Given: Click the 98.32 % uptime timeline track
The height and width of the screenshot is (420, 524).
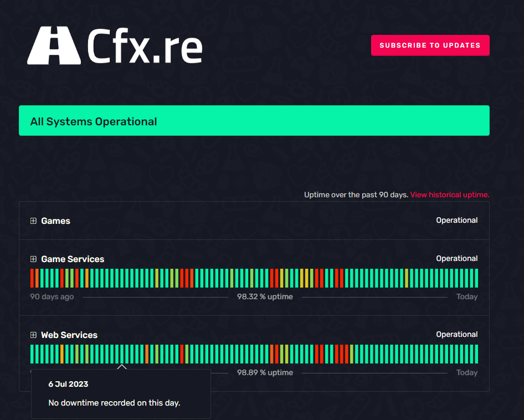Looking at the screenshot, I should tap(265, 296).
